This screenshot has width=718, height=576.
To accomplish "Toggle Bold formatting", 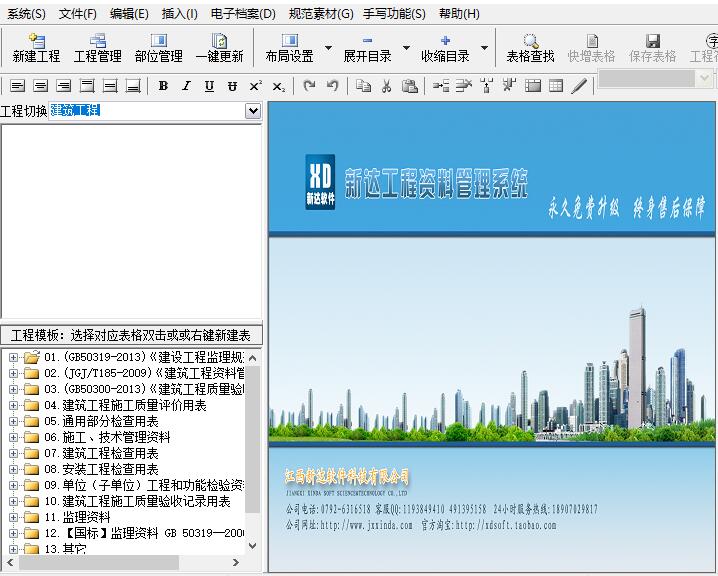I will click(x=163, y=86).
